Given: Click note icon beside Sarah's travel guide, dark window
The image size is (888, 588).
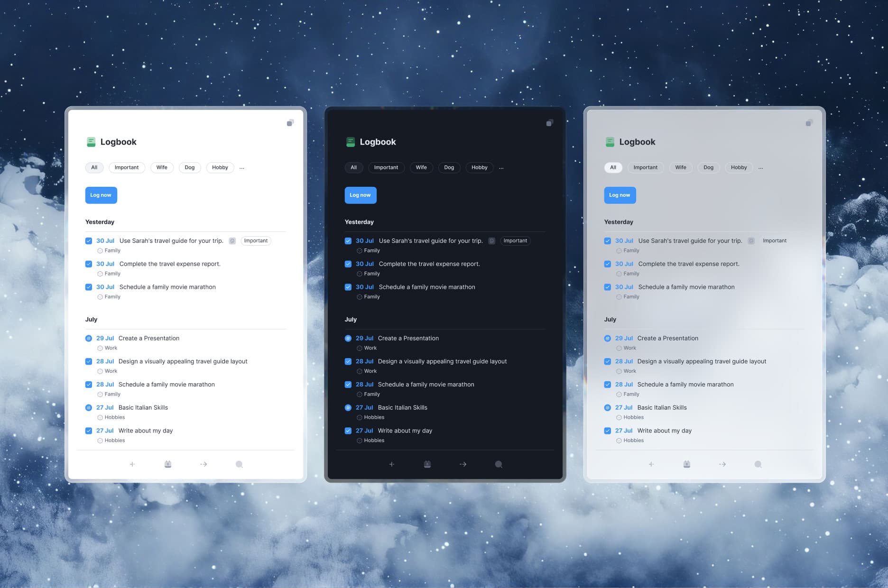Looking at the screenshot, I should click(x=492, y=241).
